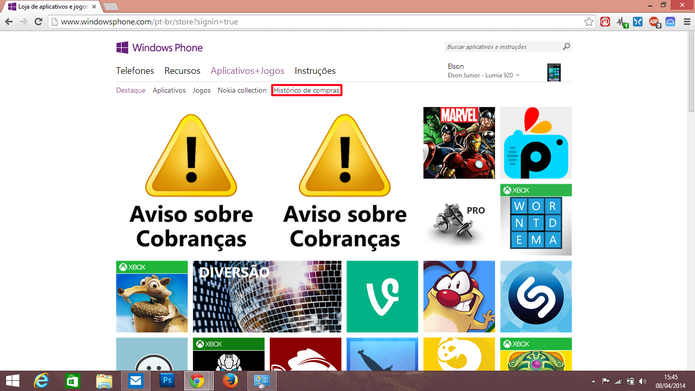Select the Loja de aplicativos browser tab

[x=52, y=7]
